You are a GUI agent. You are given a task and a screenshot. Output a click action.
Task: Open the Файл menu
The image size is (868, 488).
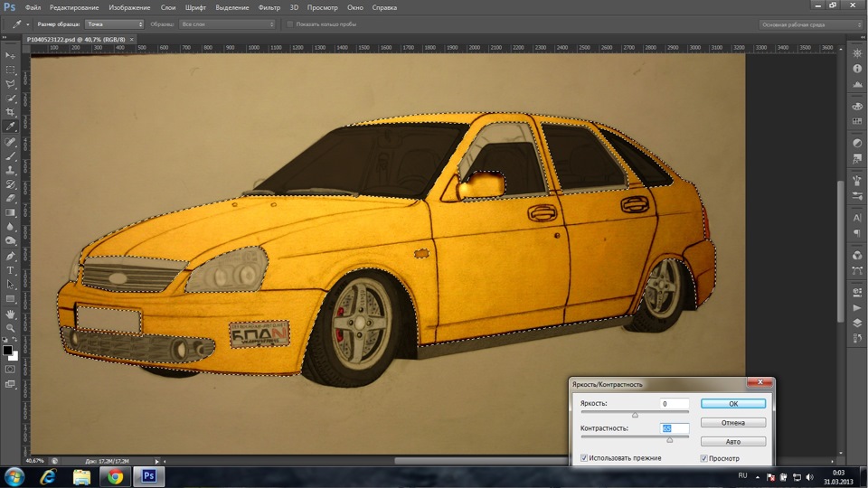coord(33,8)
